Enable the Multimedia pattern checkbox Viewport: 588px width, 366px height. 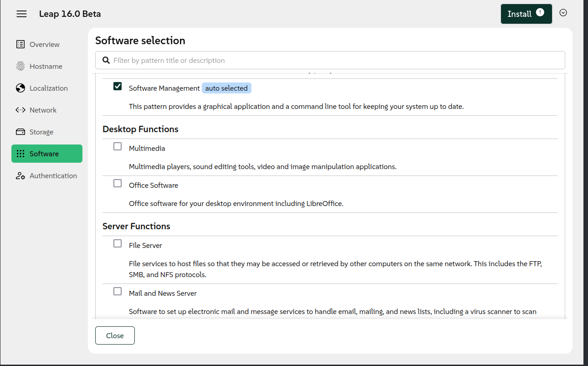pyautogui.click(x=118, y=146)
